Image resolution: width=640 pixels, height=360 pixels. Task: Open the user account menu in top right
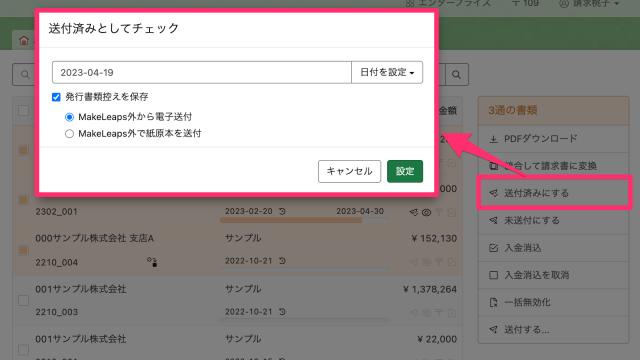[x=589, y=4]
